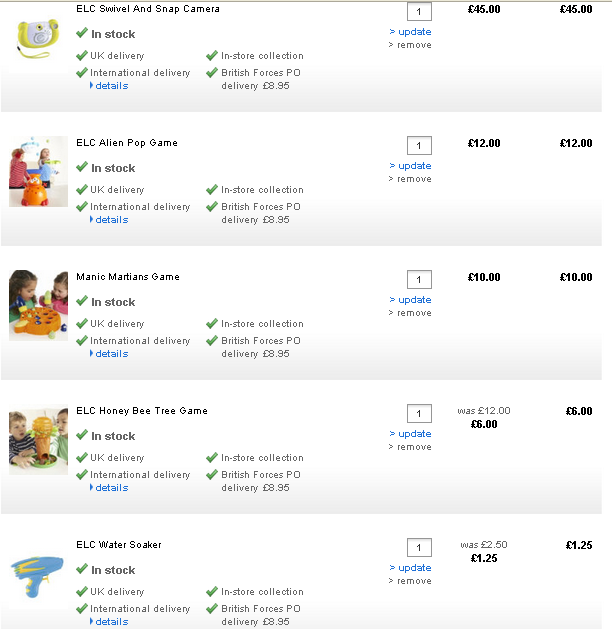Click the British Forces PO checkmark for Swivel Camera
The height and width of the screenshot is (629, 612).
tap(212, 72)
